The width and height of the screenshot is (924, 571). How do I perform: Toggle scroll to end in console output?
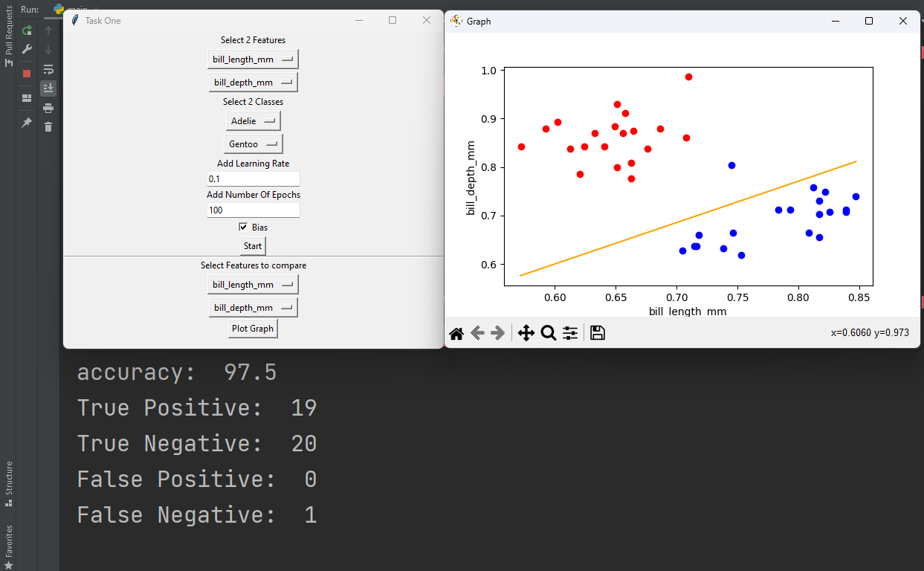[48, 88]
